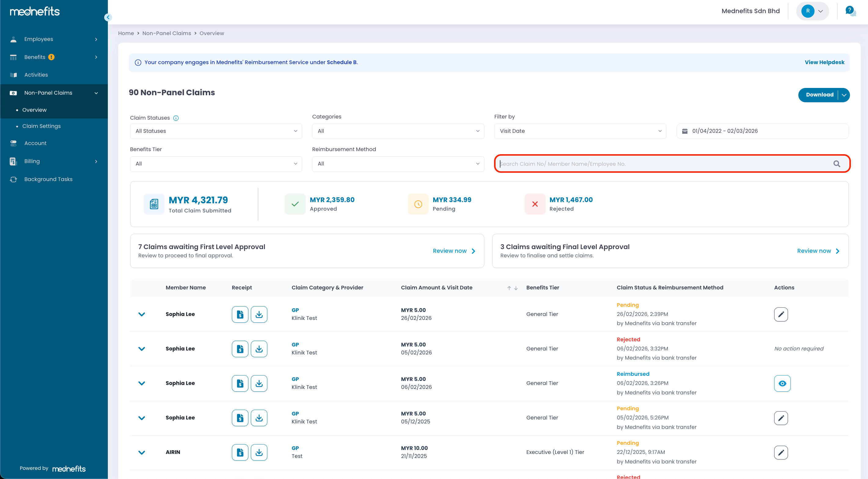
Task: Click the View Helpdesk link
Action: pos(824,62)
